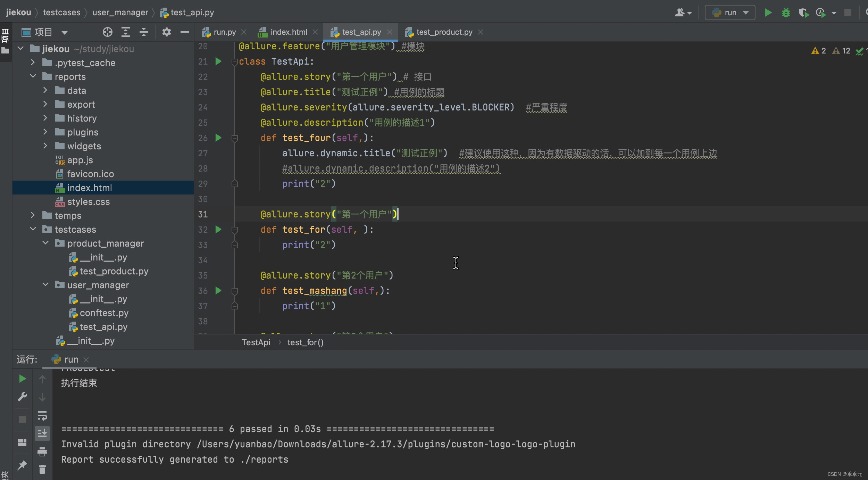
Task: Click the Debug bug icon
Action: coord(786,13)
